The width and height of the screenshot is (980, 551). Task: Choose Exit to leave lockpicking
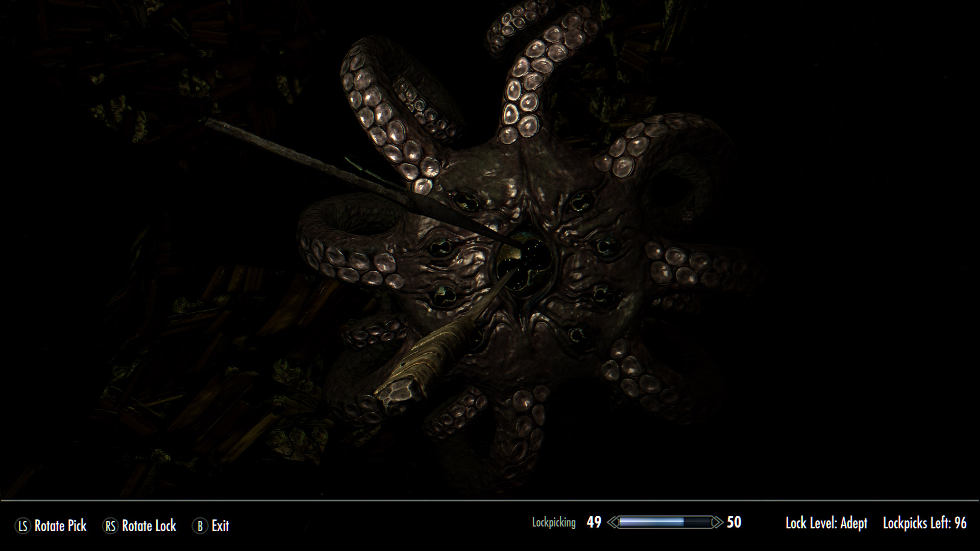point(220,526)
